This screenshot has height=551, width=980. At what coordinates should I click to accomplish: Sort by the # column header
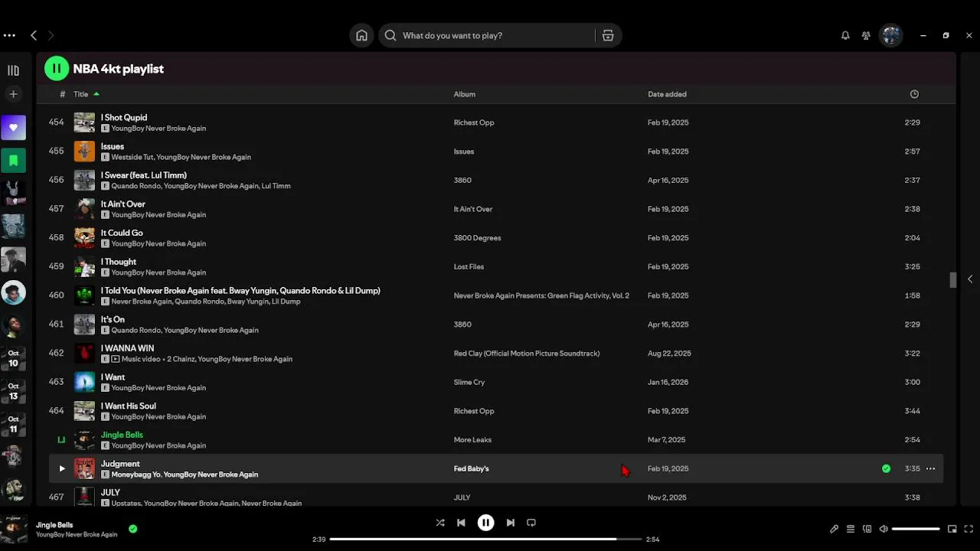tap(62, 94)
